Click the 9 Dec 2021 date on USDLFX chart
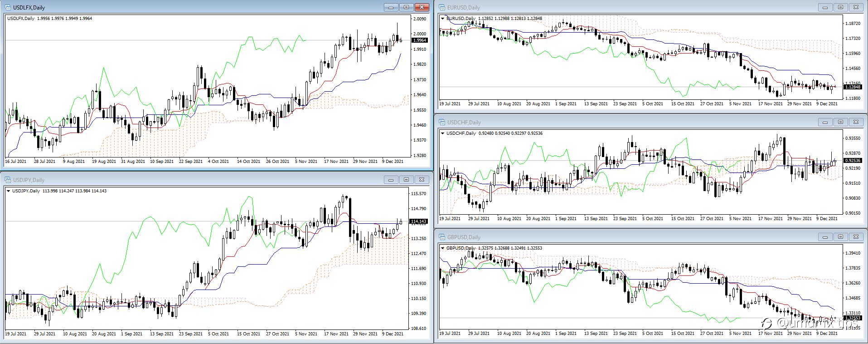Viewport: 868px width, 344px height. point(393,161)
